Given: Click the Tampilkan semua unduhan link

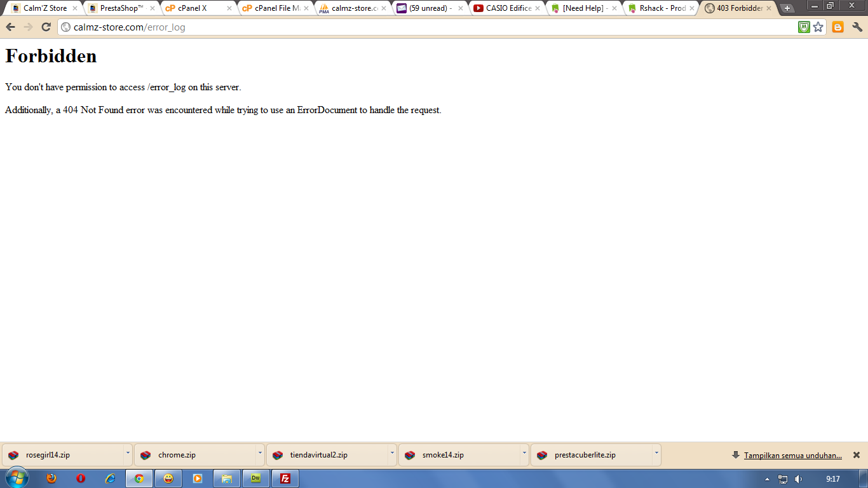Looking at the screenshot, I should click(793, 456).
